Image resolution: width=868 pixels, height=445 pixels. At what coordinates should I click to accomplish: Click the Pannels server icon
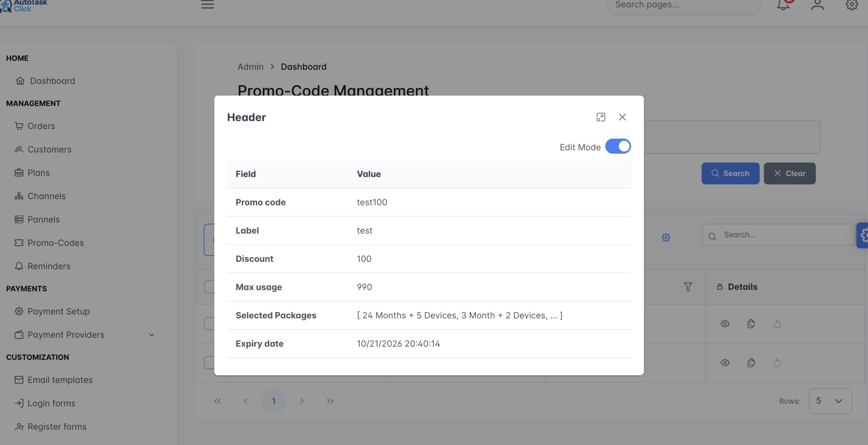coord(19,220)
